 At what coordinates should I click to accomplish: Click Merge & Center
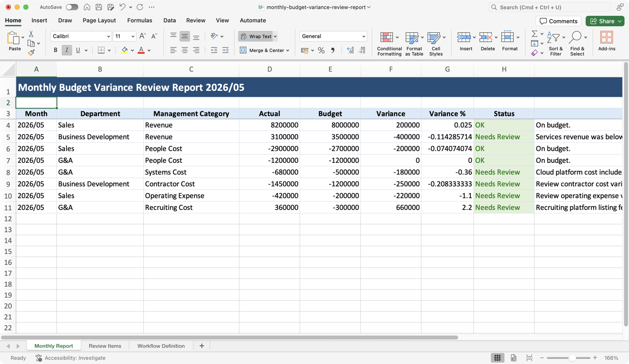(x=262, y=51)
